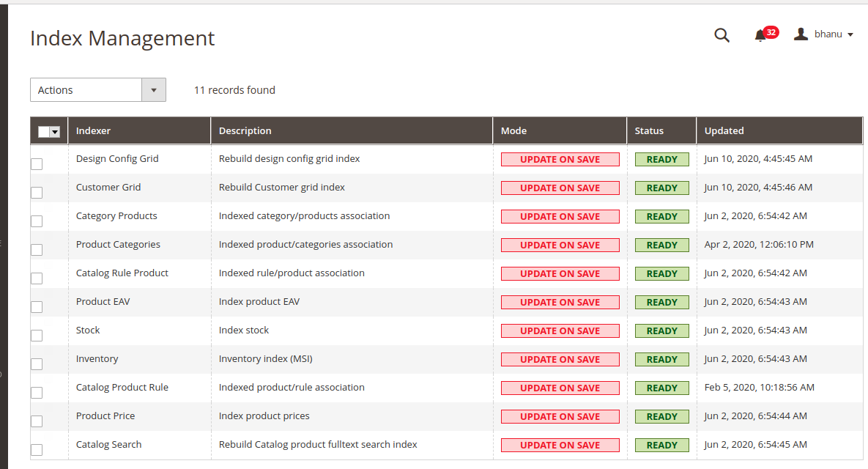
Task: Check the Catalog Search row checkbox
Action: pos(37,449)
